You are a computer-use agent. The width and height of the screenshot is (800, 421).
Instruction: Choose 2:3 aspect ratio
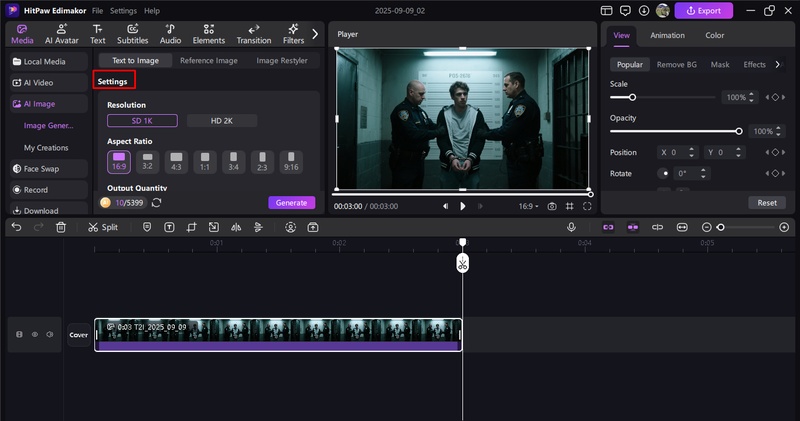click(x=262, y=162)
